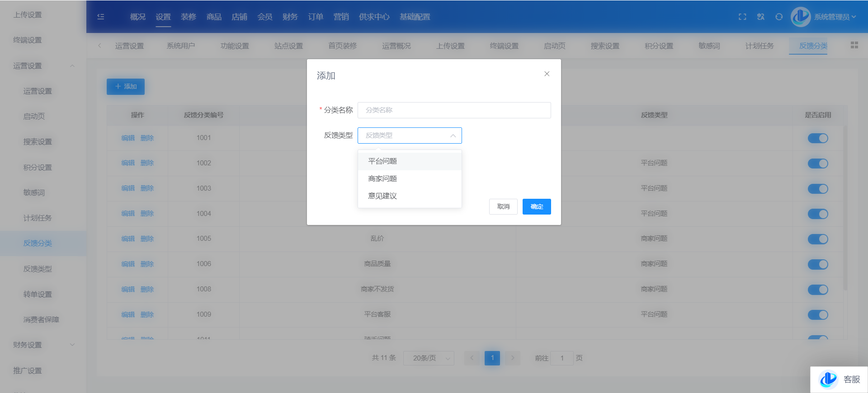Close the 添加 dialog with X
This screenshot has height=393, width=868.
[x=547, y=74]
